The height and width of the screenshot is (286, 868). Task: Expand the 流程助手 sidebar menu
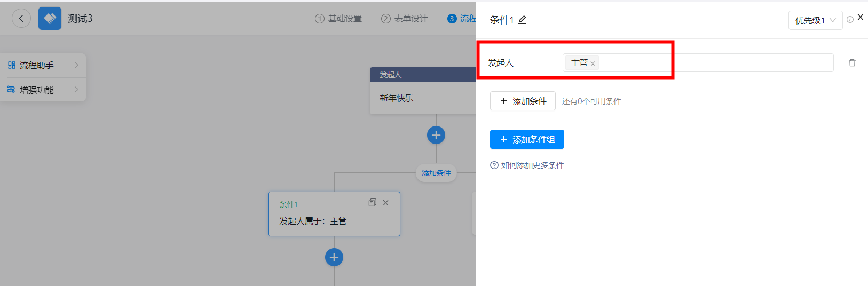[x=43, y=65]
